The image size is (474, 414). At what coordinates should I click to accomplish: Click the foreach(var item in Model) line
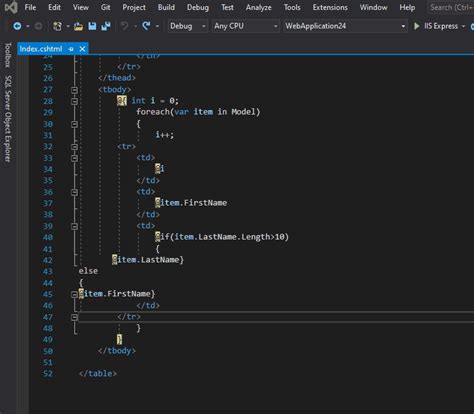tap(198, 112)
